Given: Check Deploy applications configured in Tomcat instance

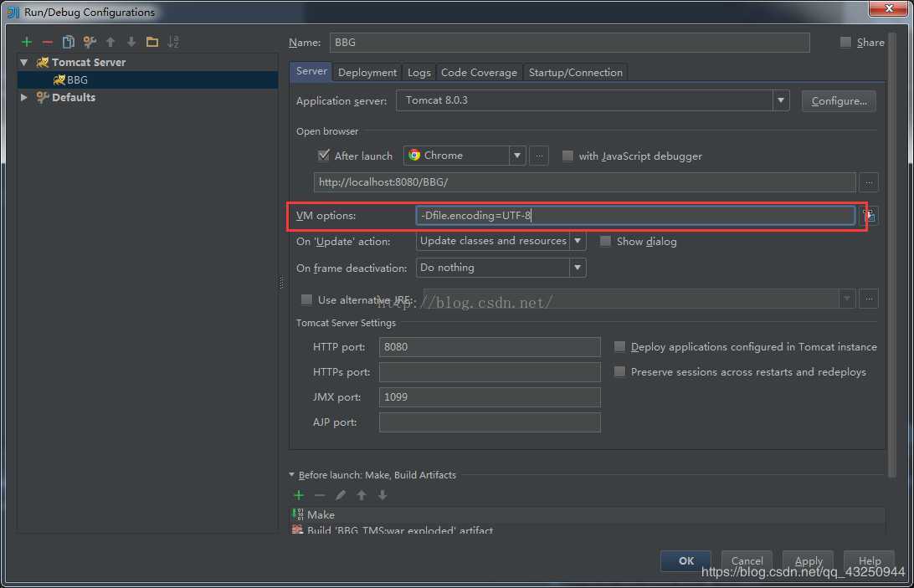Looking at the screenshot, I should [x=619, y=347].
